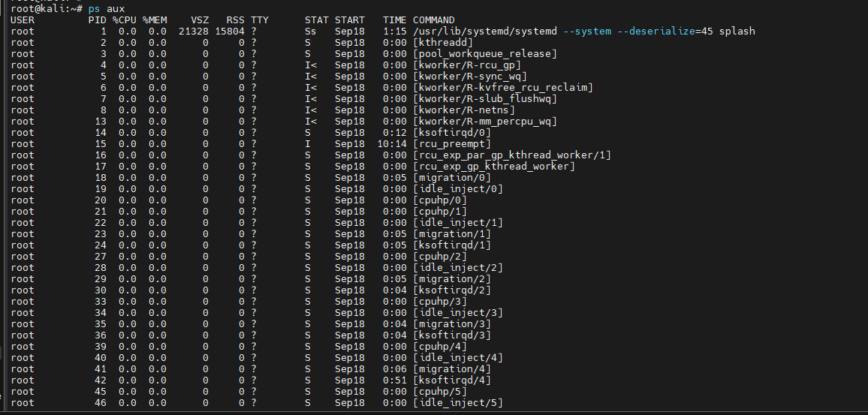
Task: Click the [pool_workqueue_release] process name
Action: click(x=485, y=54)
